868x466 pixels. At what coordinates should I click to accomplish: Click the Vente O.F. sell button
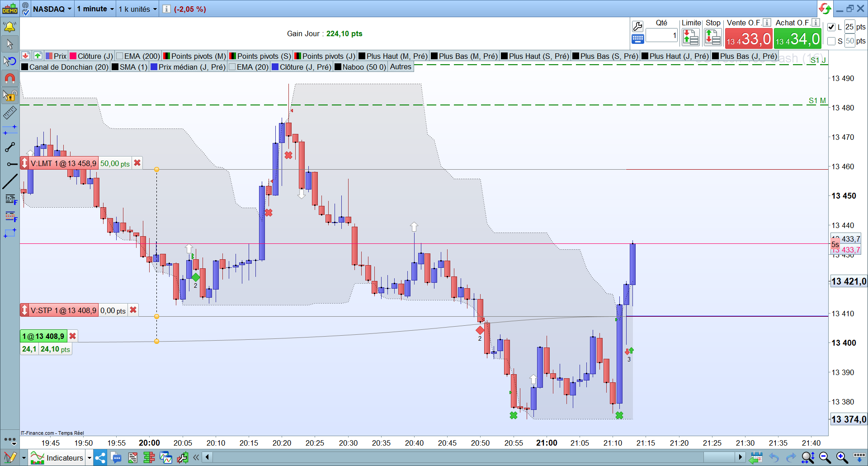coord(749,39)
